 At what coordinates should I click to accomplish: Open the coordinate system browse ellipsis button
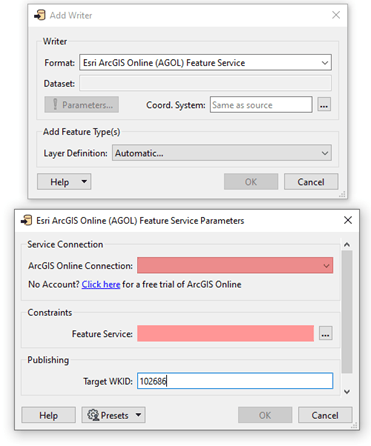(x=324, y=105)
